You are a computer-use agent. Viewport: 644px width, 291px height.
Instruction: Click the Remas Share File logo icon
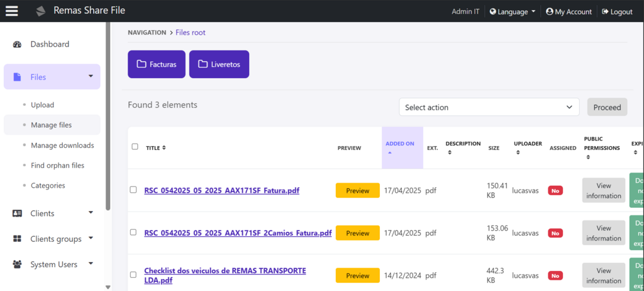pos(41,11)
